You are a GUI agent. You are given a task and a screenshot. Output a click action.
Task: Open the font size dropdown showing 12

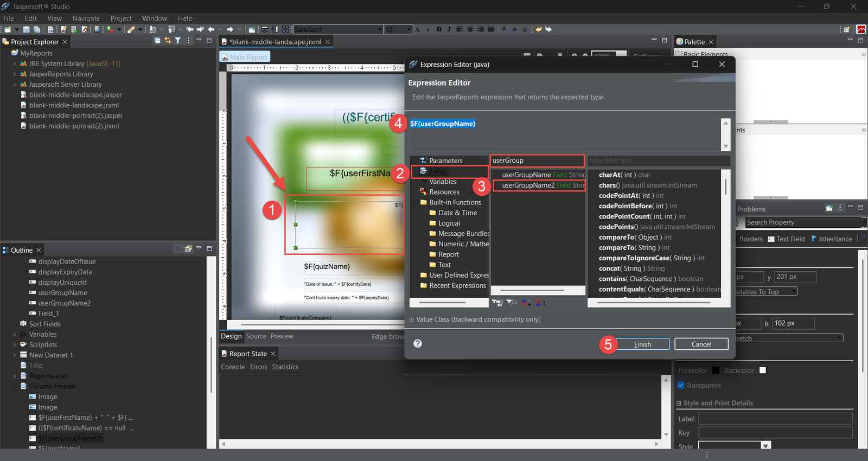click(409, 29)
